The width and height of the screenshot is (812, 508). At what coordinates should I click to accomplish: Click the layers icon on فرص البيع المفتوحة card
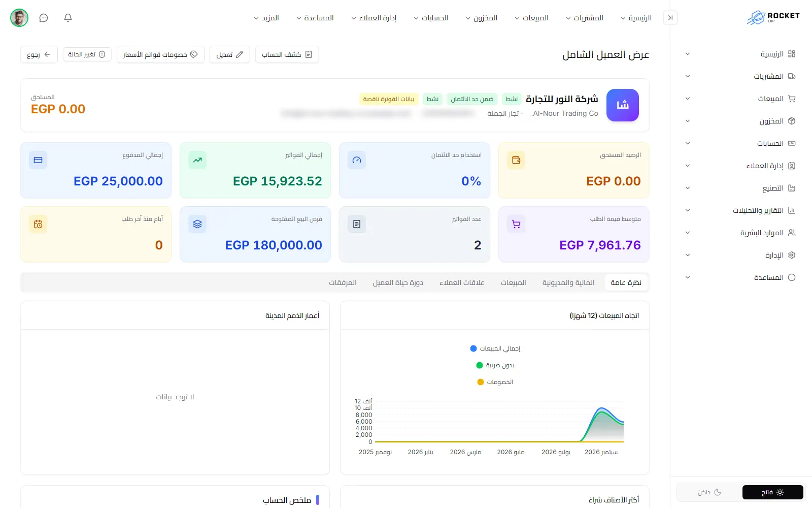(x=197, y=224)
